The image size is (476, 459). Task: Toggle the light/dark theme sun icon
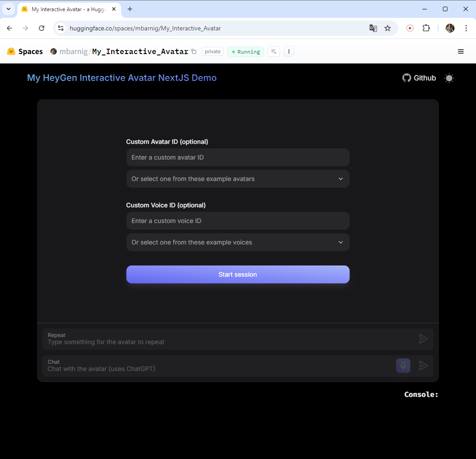[x=449, y=78]
